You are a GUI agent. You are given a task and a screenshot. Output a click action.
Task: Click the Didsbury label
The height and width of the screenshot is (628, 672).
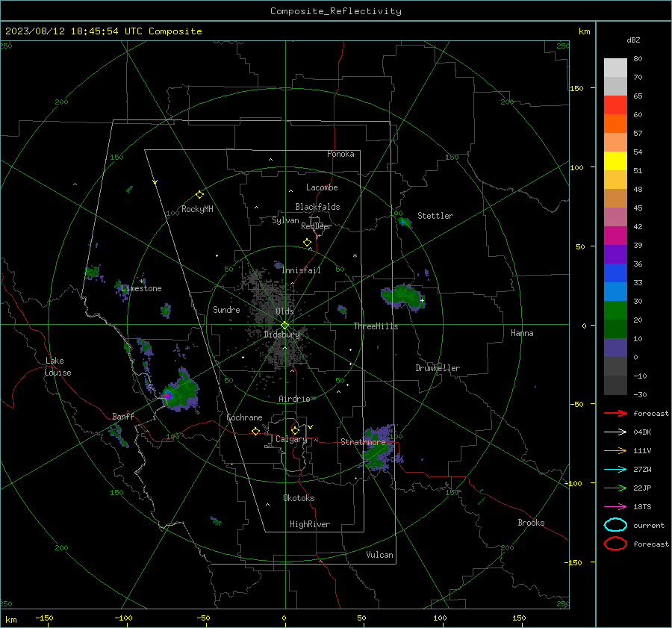coord(281,335)
